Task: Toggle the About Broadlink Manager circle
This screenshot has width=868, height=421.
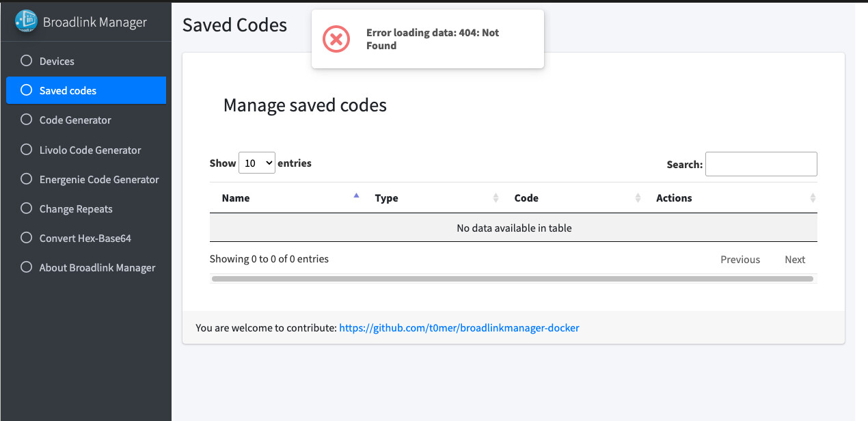Action: pos(25,267)
